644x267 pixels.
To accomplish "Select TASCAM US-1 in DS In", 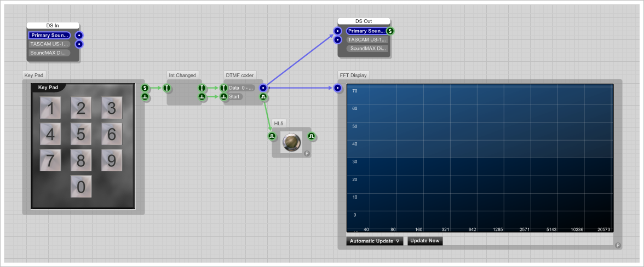I will pos(50,44).
